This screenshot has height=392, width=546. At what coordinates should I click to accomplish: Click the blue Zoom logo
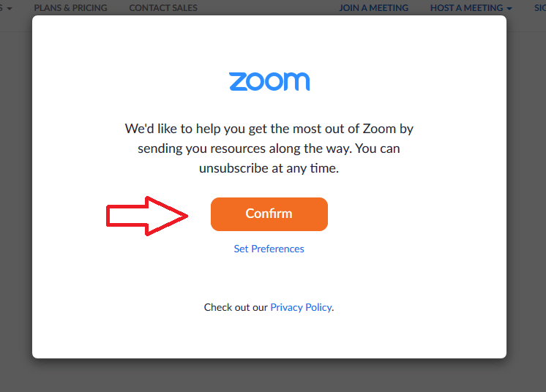click(269, 81)
